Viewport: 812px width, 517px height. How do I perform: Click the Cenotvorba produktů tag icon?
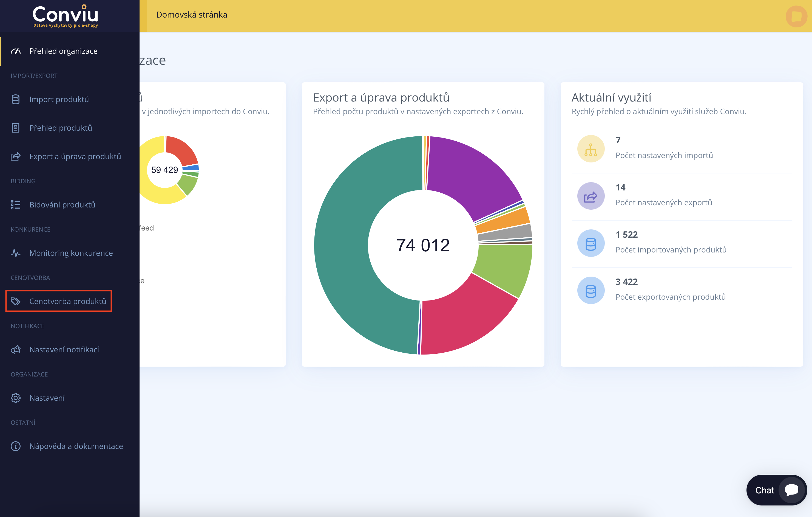[x=16, y=301]
